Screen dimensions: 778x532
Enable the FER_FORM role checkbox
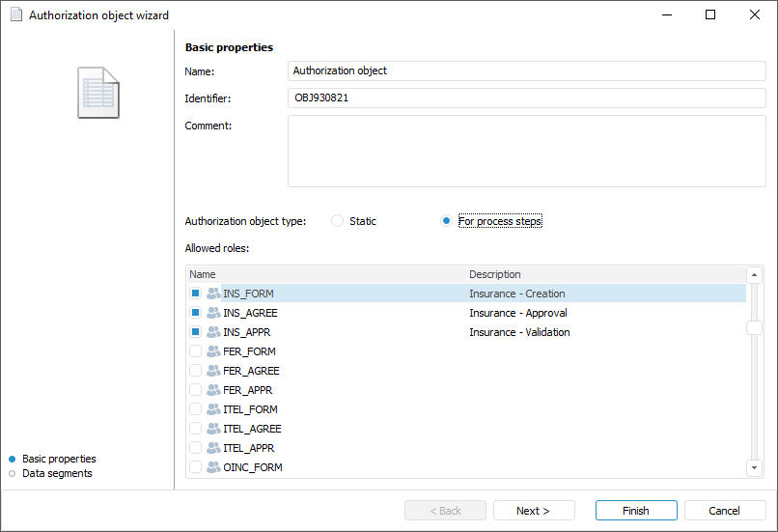coord(196,351)
